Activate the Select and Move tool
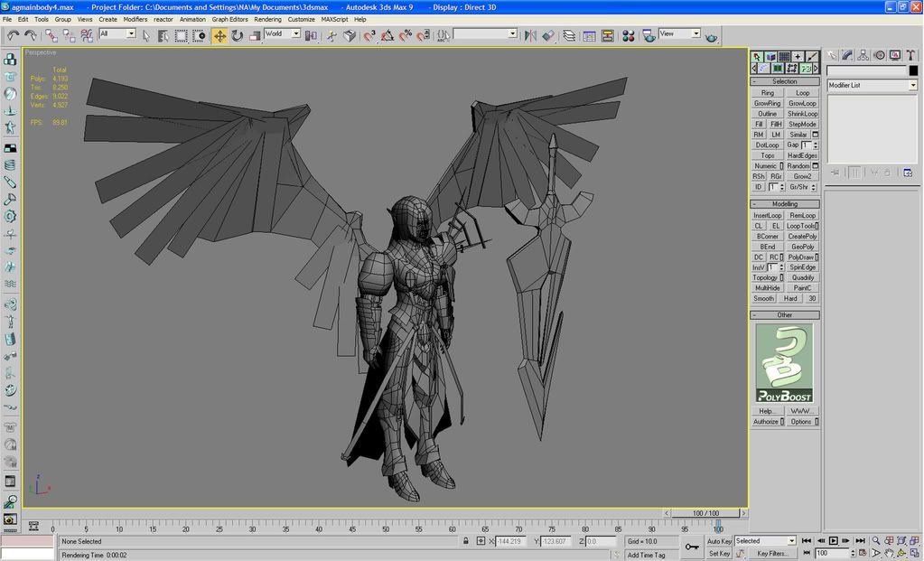 219,35
